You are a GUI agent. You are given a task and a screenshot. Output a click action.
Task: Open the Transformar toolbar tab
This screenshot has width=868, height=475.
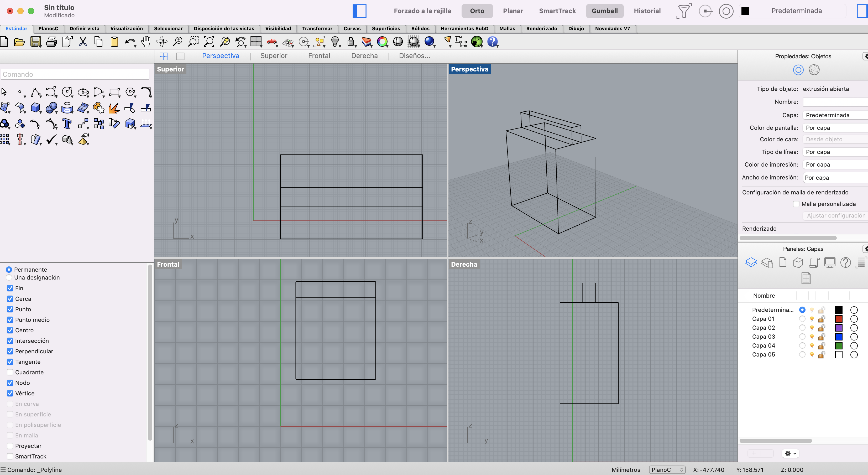[317, 29]
